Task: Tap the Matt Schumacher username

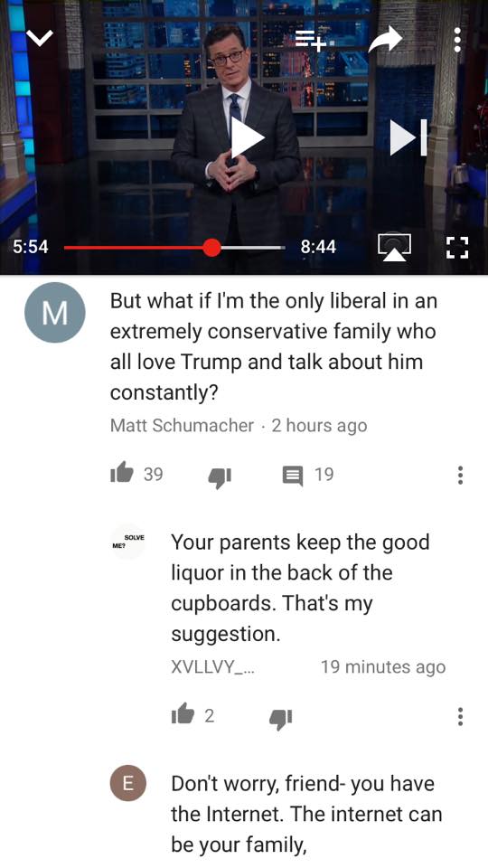Action: [x=182, y=425]
